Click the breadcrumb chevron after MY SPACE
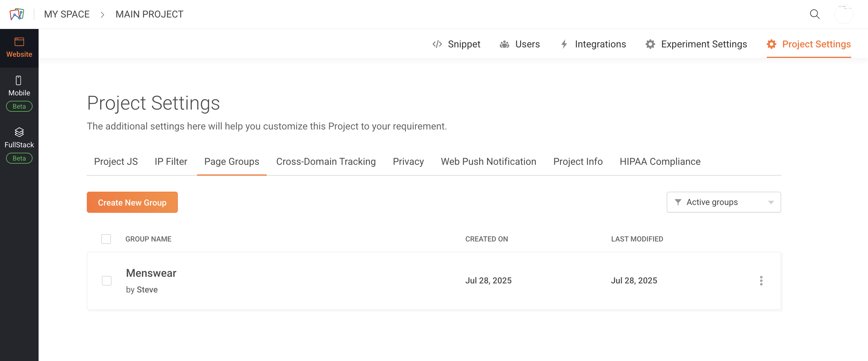868x361 pixels. [102, 14]
